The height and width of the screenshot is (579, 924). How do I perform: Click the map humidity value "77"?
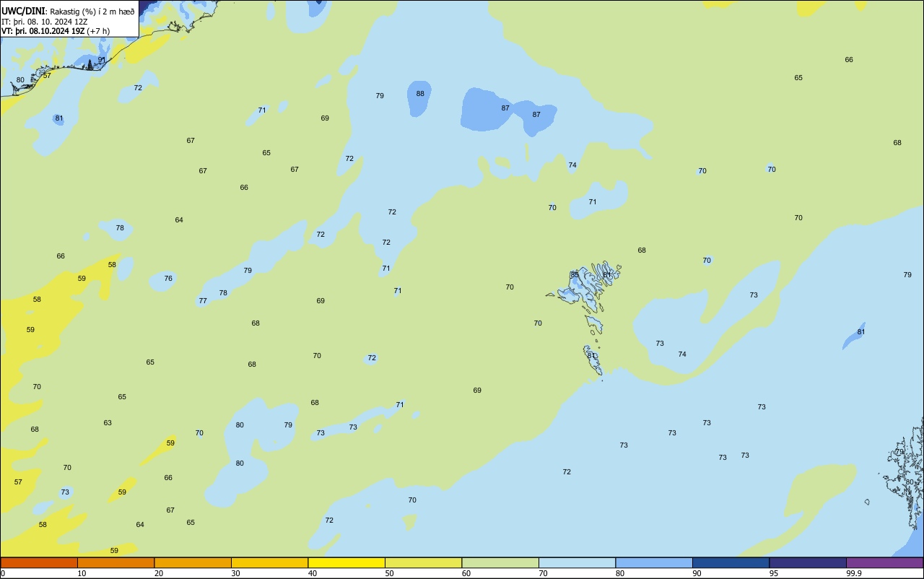(203, 301)
